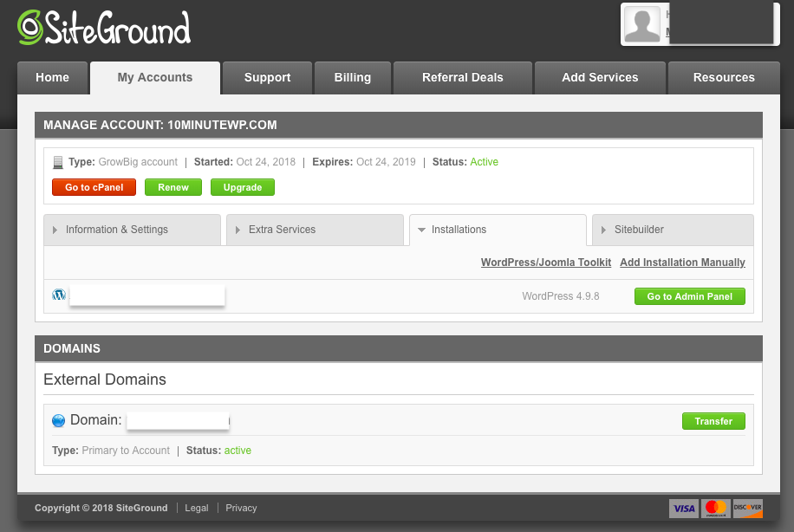Click the 'WordPress 4.9.8' version text
The height and width of the screenshot is (532, 794).
[561, 296]
